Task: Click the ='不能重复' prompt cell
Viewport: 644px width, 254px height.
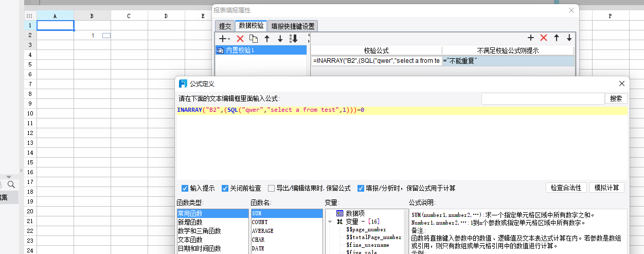Action: (508, 61)
